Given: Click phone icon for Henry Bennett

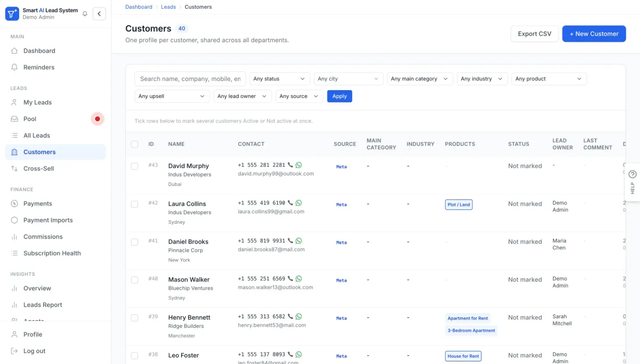Looking at the screenshot, I should tap(290, 317).
